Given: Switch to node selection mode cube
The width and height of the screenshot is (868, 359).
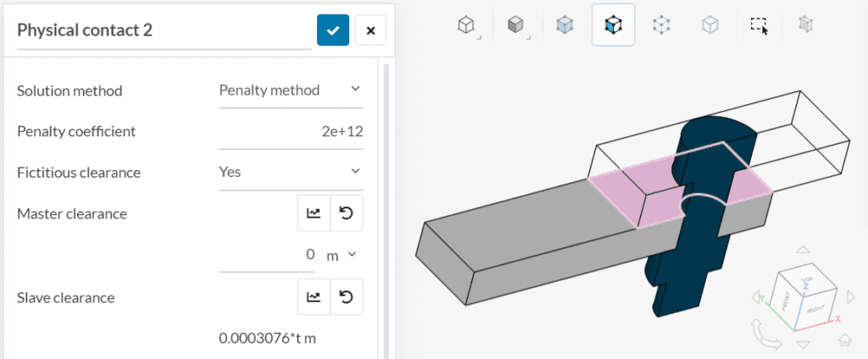Looking at the screenshot, I should (x=661, y=25).
